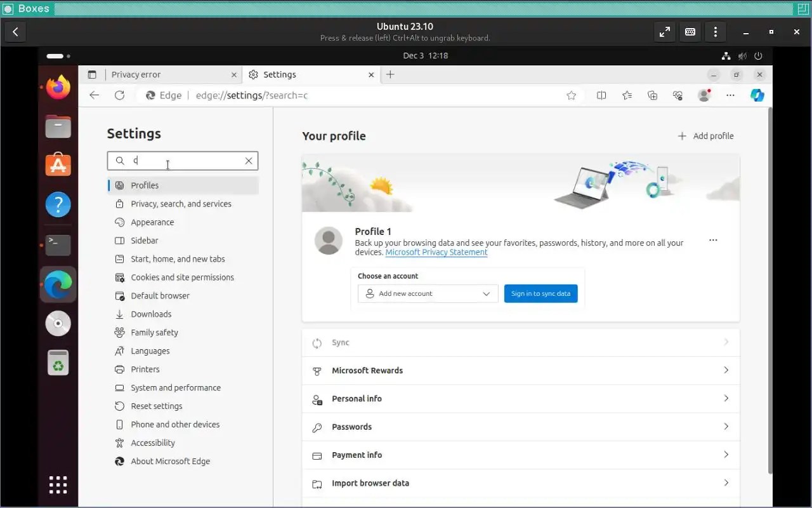The width and height of the screenshot is (812, 508).
Task: Click the Microsoft Edge dock icon
Action: tap(58, 284)
